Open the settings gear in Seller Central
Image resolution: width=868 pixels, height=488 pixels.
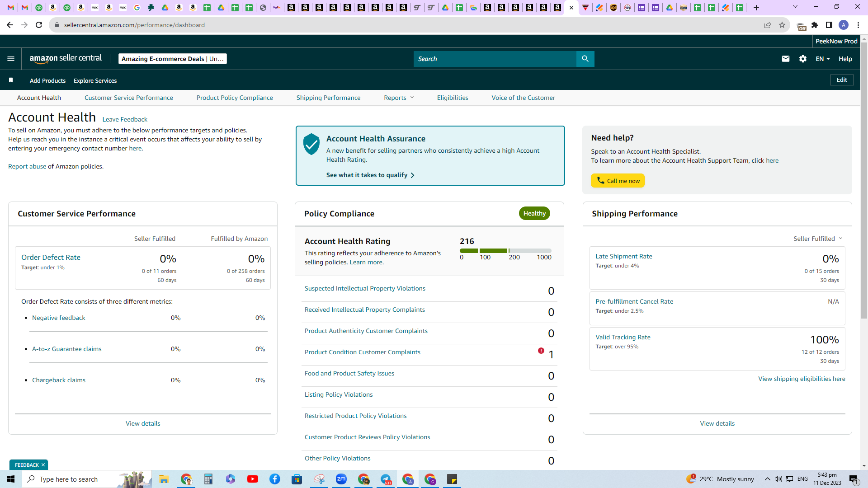pyautogui.click(x=803, y=59)
